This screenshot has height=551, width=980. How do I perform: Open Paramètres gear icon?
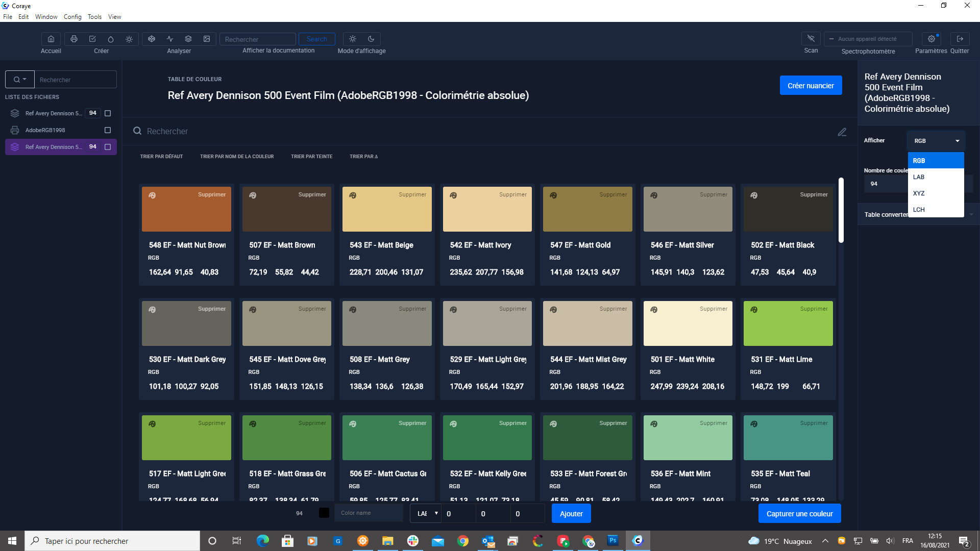coord(932,39)
